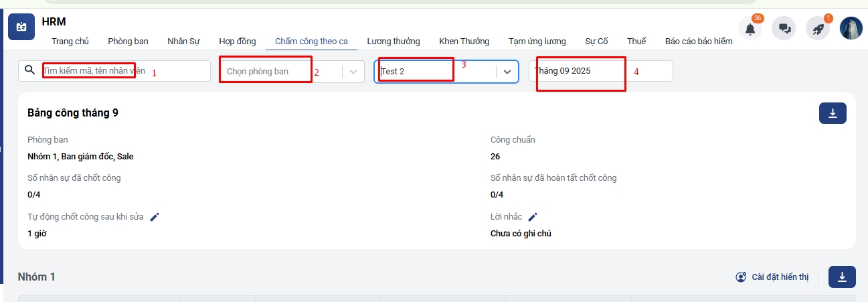The image size is (868, 302).
Task: Open the chat messages icon
Action: [x=784, y=29]
